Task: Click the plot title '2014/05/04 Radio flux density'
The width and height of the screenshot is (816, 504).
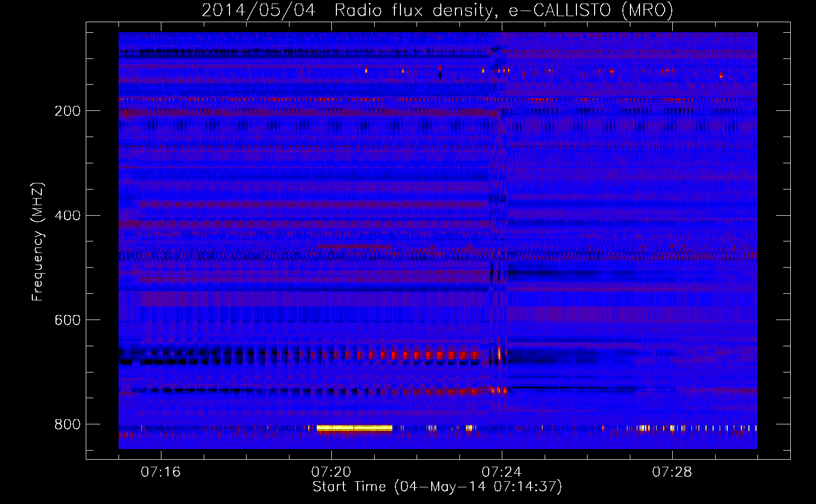Action: click(437, 10)
